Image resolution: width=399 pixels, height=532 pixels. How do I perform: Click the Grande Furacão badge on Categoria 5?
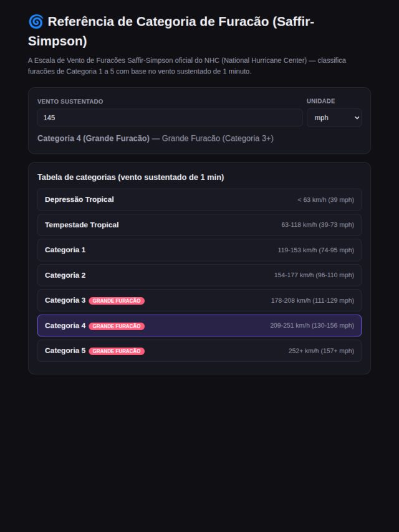coord(117,351)
